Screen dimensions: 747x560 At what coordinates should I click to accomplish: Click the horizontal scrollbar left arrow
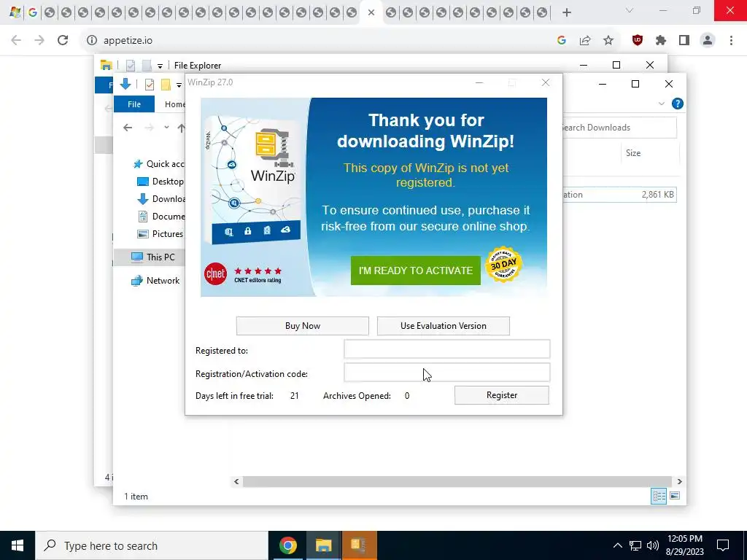point(236,481)
